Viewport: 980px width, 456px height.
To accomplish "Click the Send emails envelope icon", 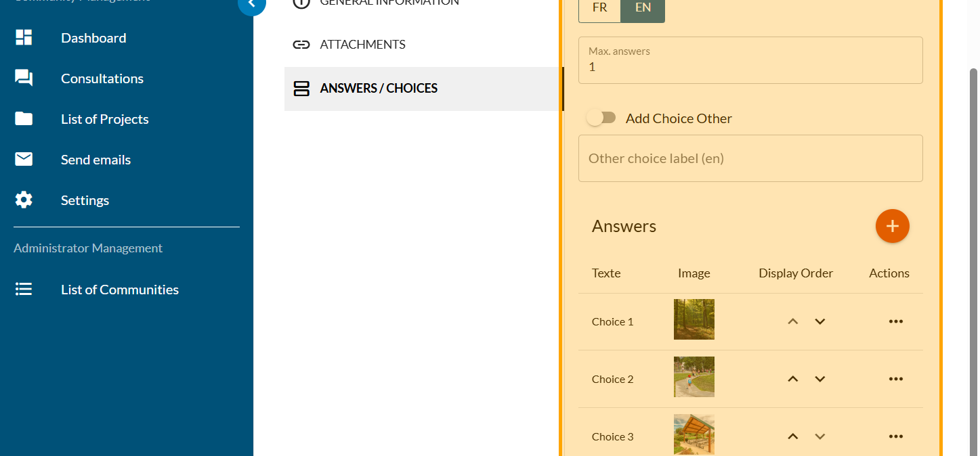I will click(x=24, y=160).
